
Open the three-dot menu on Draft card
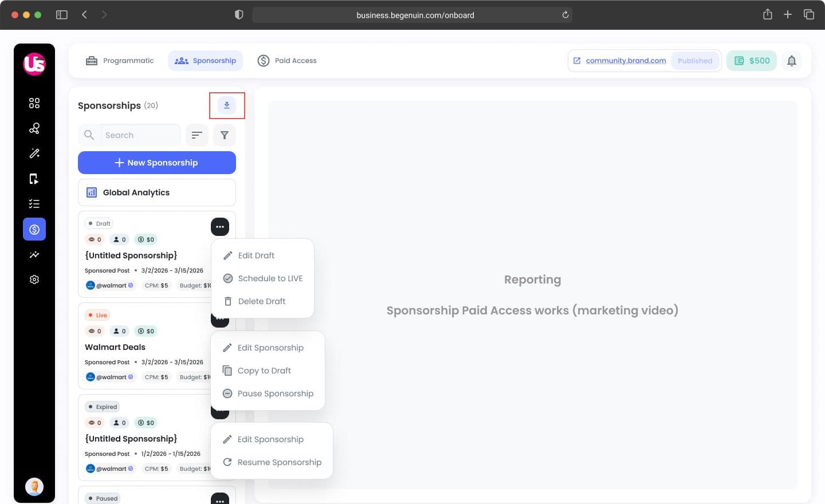220,227
